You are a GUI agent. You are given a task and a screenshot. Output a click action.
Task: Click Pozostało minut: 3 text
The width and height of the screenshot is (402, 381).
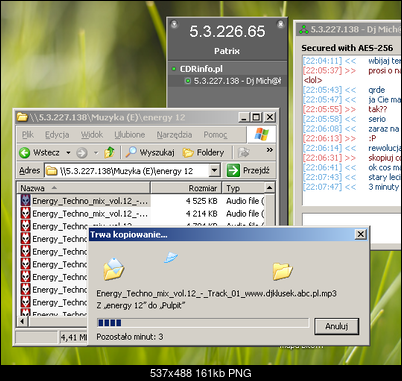point(130,337)
